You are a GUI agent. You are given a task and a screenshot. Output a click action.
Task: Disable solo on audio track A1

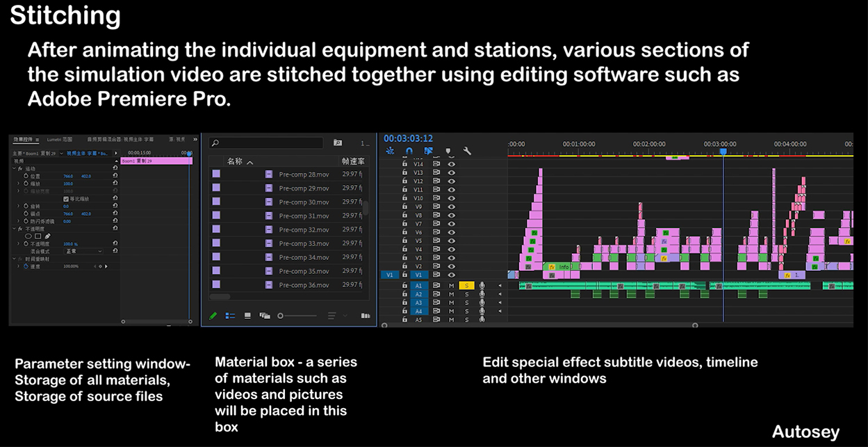point(466,286)
